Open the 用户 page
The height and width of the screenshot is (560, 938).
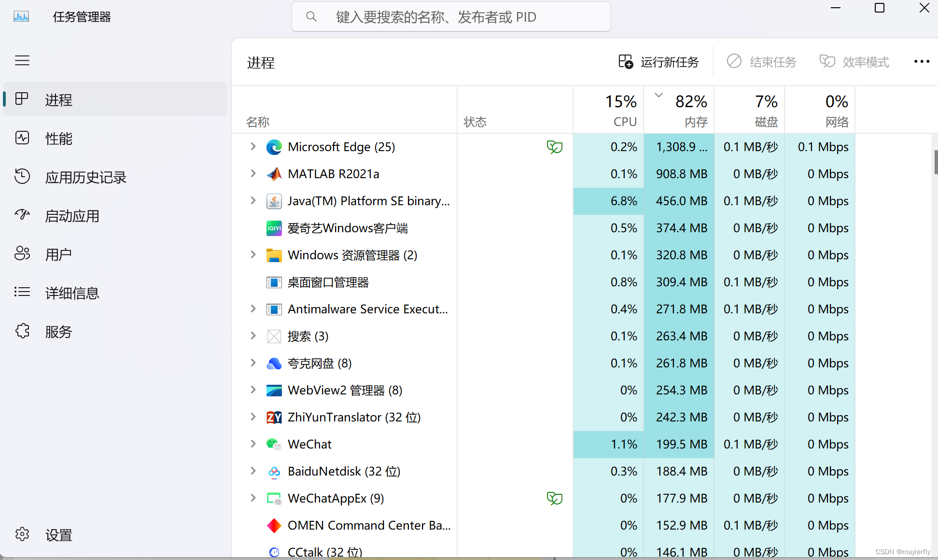click(115, 254)
